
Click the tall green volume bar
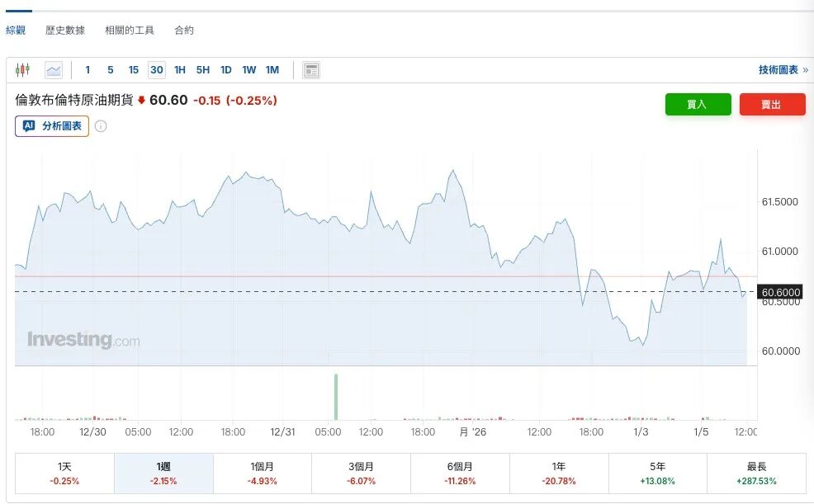pyautogui.click(x=336, y=397)
